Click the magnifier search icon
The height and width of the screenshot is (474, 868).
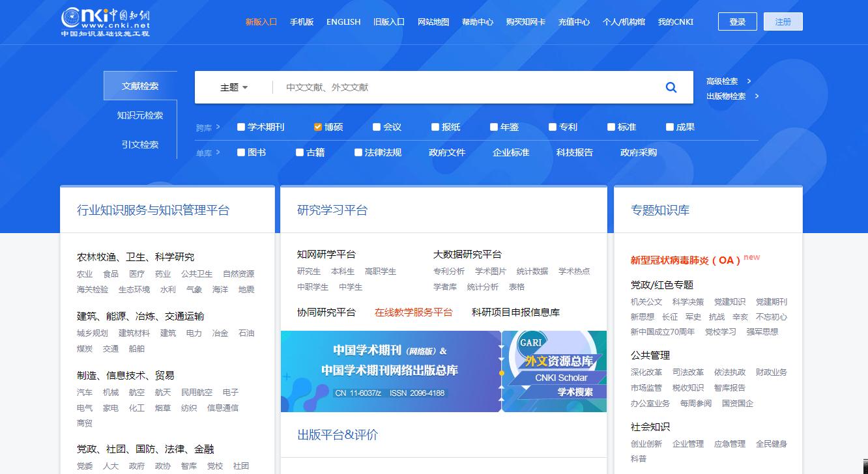click(x=671, y=87)
